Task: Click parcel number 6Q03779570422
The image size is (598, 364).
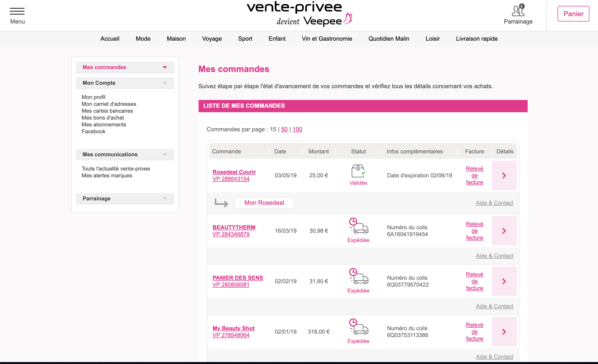Action: [408, 285]
